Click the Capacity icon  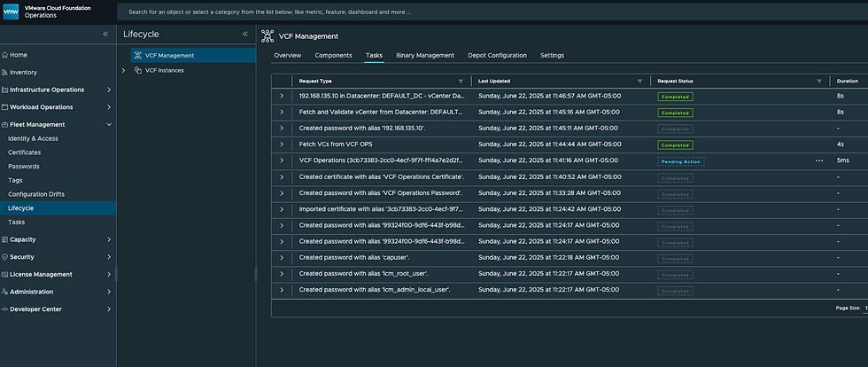5,239
